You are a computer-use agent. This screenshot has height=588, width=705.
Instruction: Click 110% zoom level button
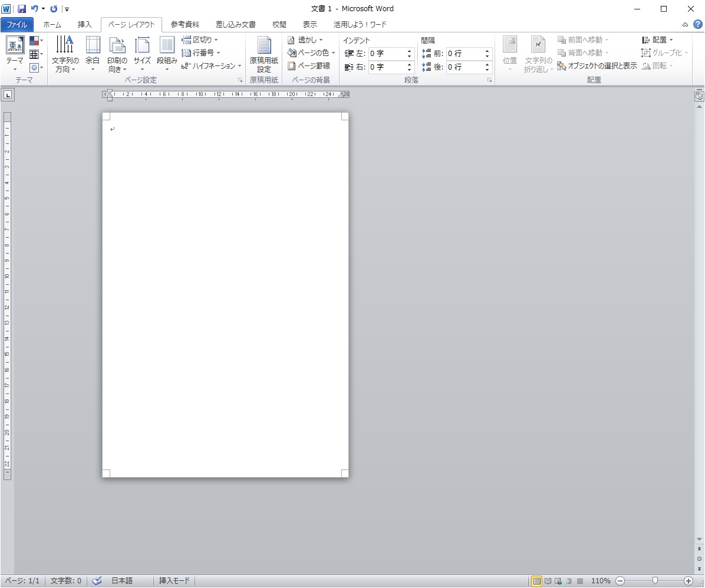coord(601,581)
